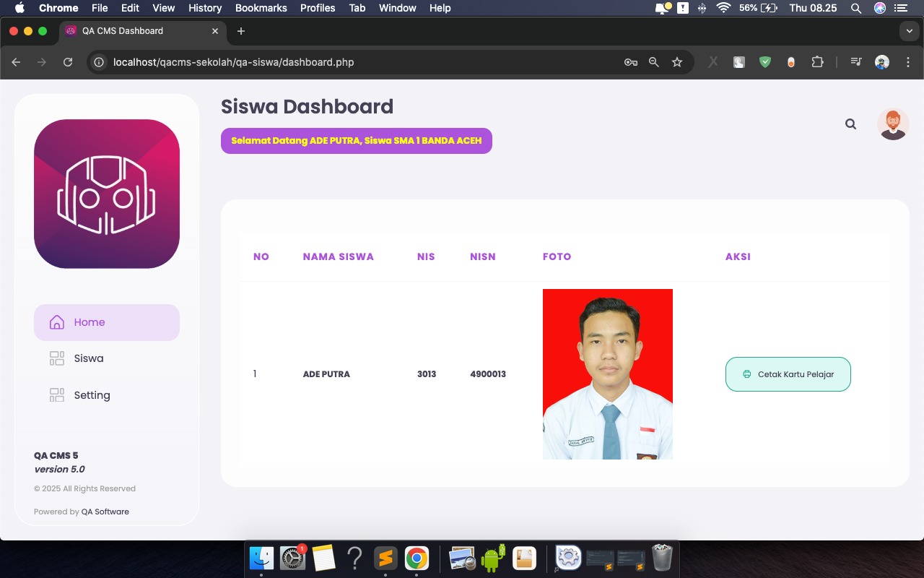
Task: Open the Siswa menu in sidebar
Action: point(88,358)
